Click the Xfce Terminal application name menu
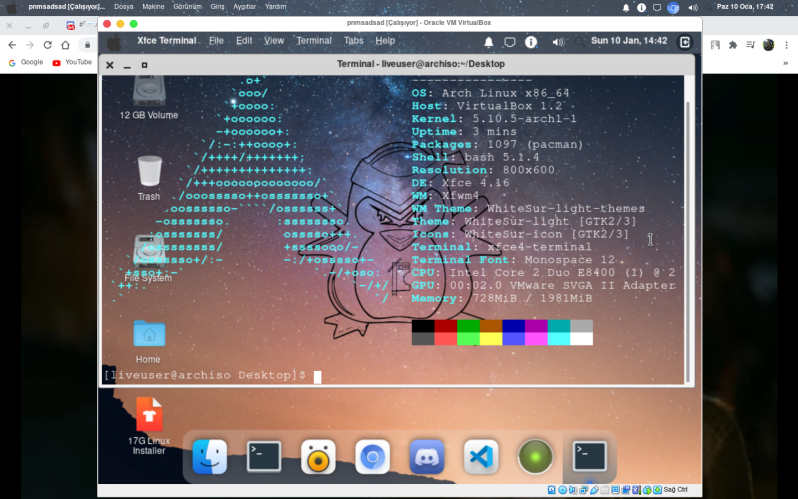The image size is (798, 499). tap(166, 41)
